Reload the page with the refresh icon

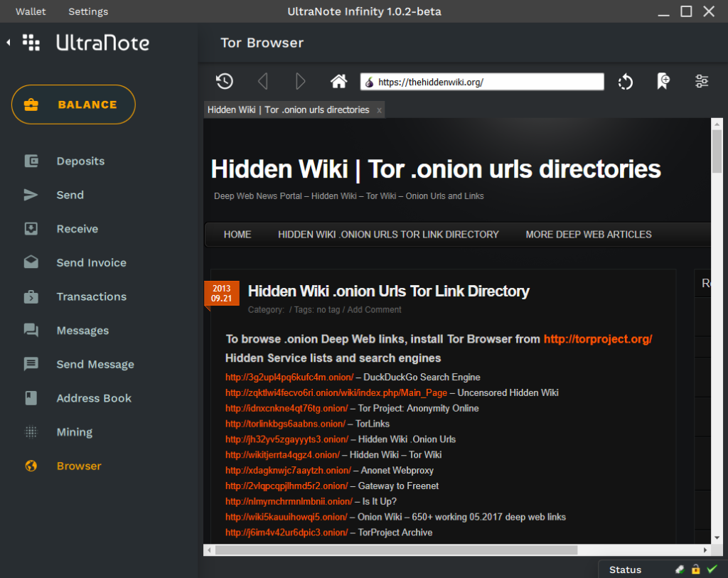coord(626,82)
